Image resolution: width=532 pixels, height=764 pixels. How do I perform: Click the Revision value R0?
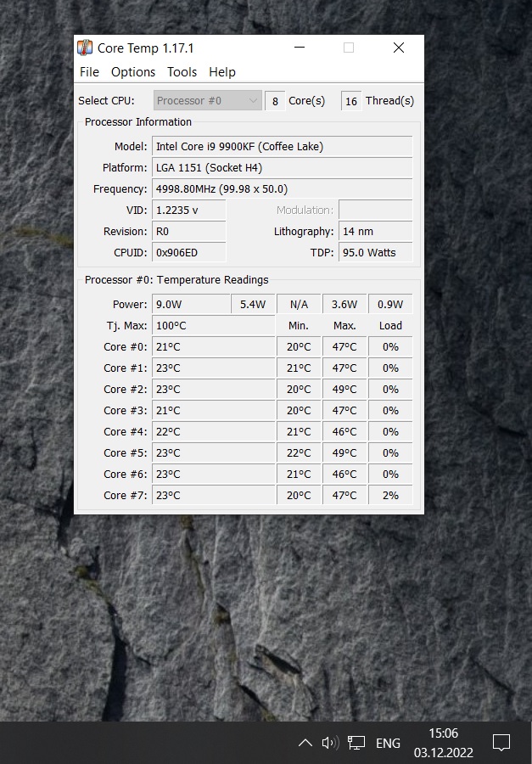(x=189, y=232)
